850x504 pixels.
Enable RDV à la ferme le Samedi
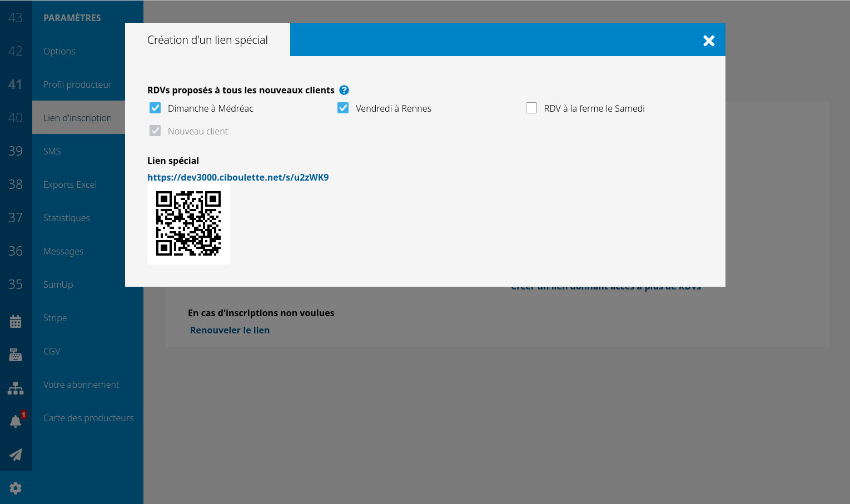[531, 108]
